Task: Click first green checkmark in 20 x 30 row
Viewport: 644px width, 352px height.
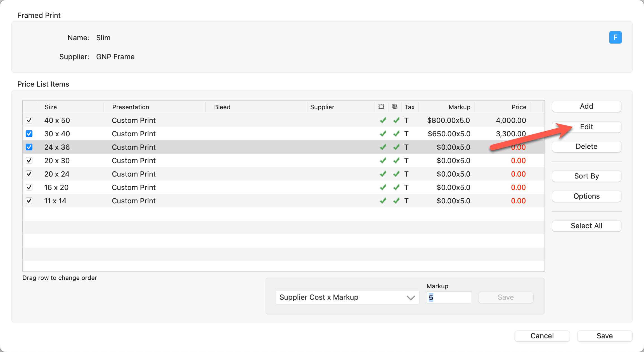Action: coord(383,161)
